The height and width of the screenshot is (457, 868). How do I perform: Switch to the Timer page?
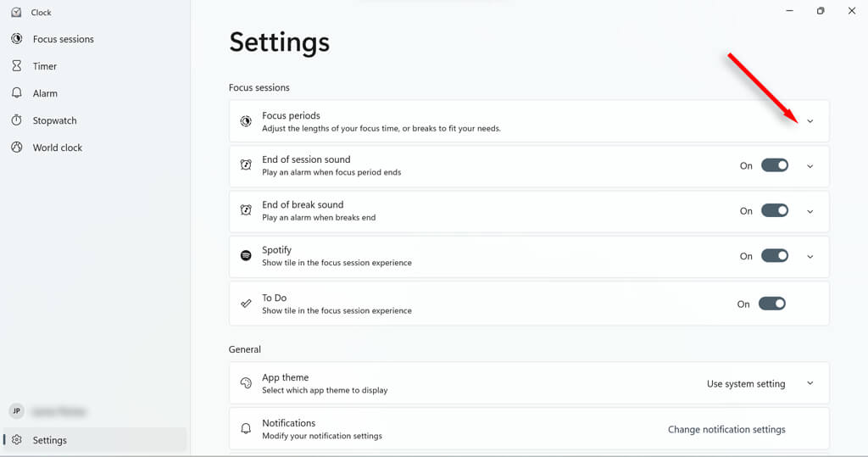[45, 66]
